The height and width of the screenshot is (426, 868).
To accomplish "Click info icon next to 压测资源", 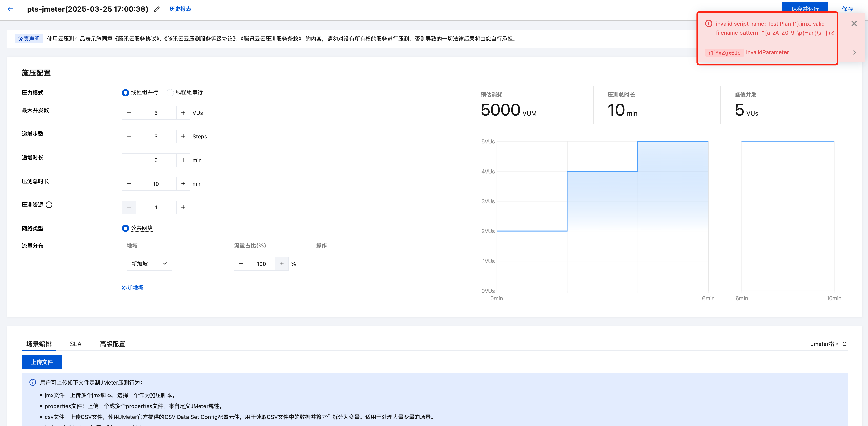I will [x=49, y=205].
